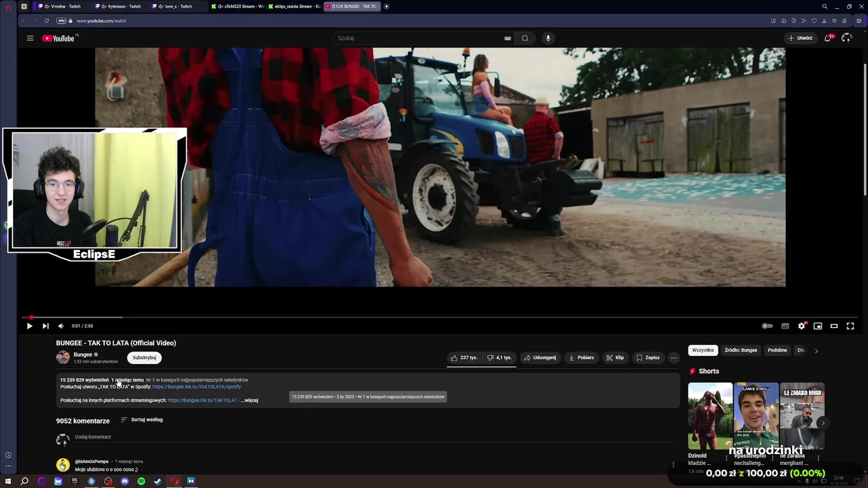Open the Dzinold Shorts thumbnail

710,416
